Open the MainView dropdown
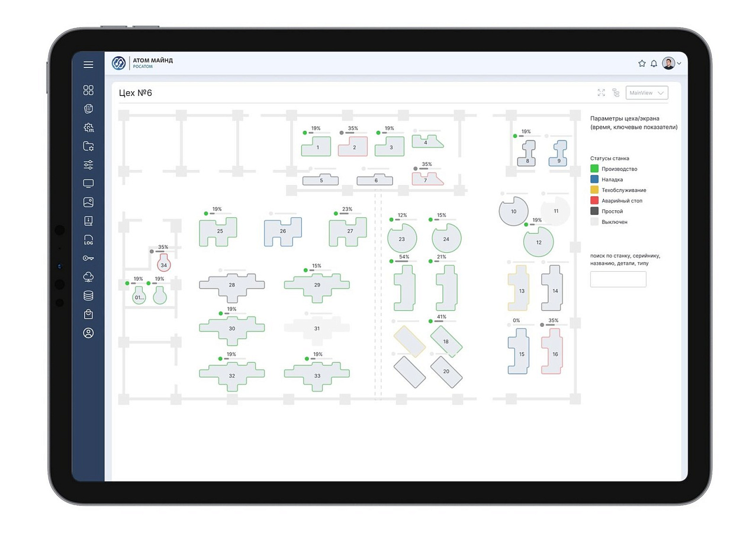756x533 pixels. click(x=646, y=93)
